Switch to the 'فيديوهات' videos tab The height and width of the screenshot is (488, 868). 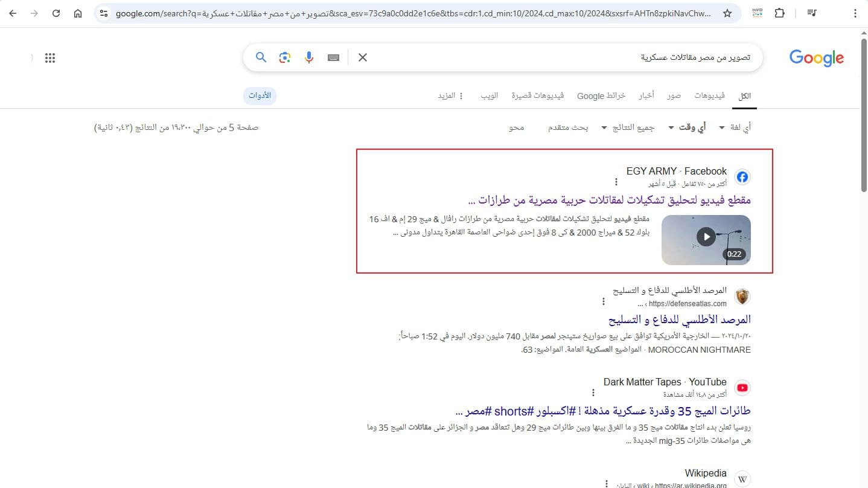tap(709, 96)
